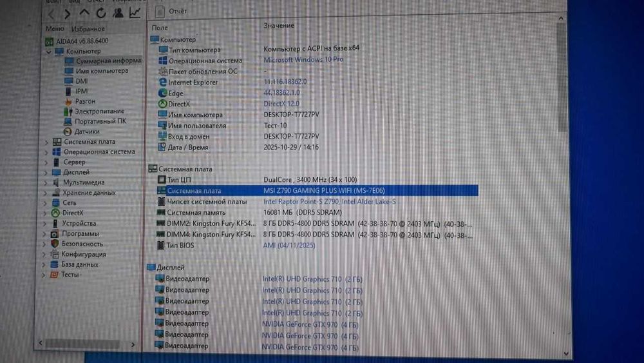Select the Тип компьютера row
The height and width of the screenshot is (363, 644).
(259, 50)
